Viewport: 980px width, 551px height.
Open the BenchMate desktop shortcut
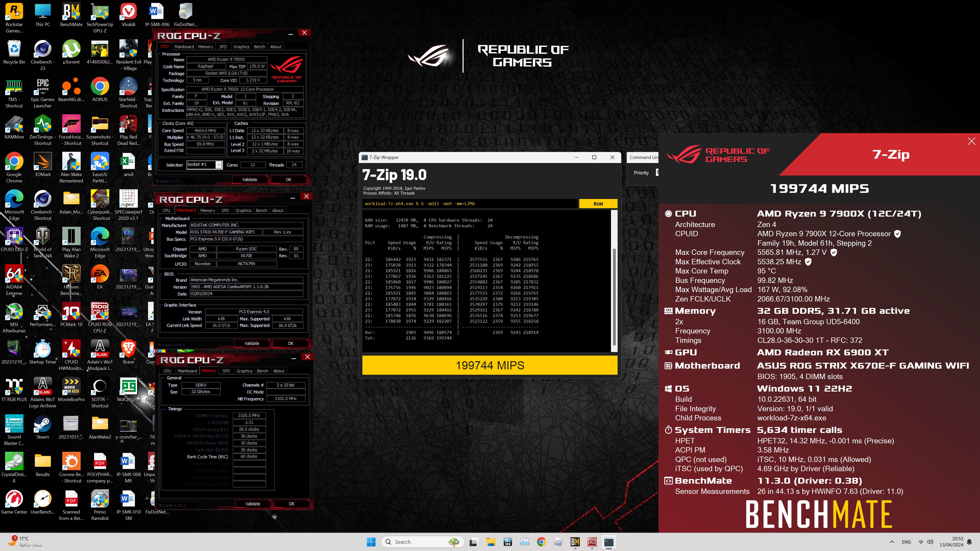click(71, 15)
